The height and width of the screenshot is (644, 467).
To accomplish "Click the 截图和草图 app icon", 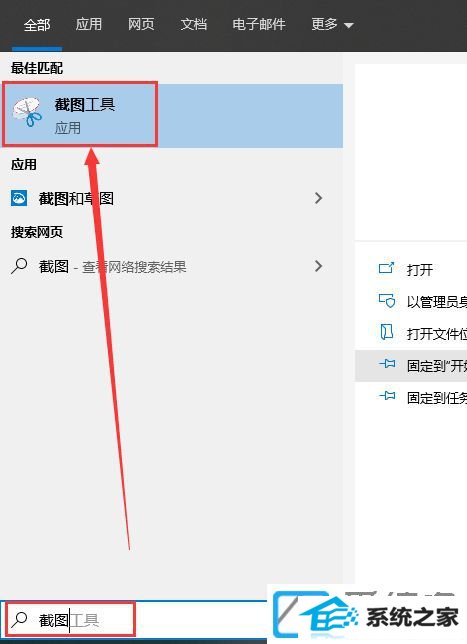I will (19, 198).
